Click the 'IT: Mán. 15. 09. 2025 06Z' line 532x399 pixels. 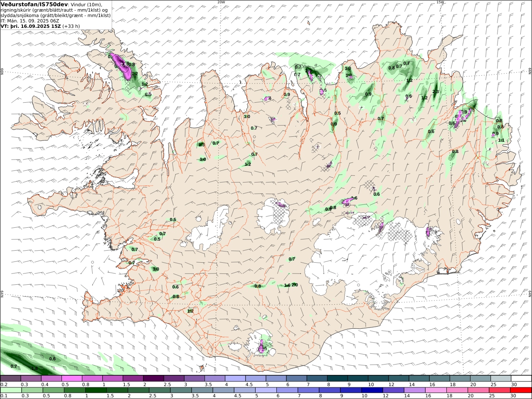[x=31, y=20]
